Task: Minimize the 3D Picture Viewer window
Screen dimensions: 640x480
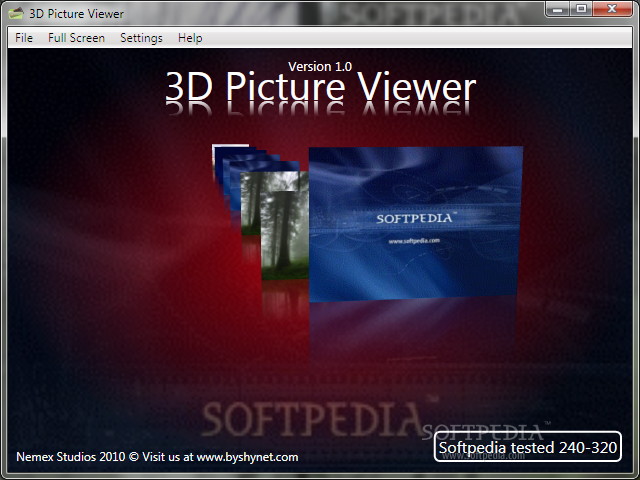Action: [x=558, y=9]
